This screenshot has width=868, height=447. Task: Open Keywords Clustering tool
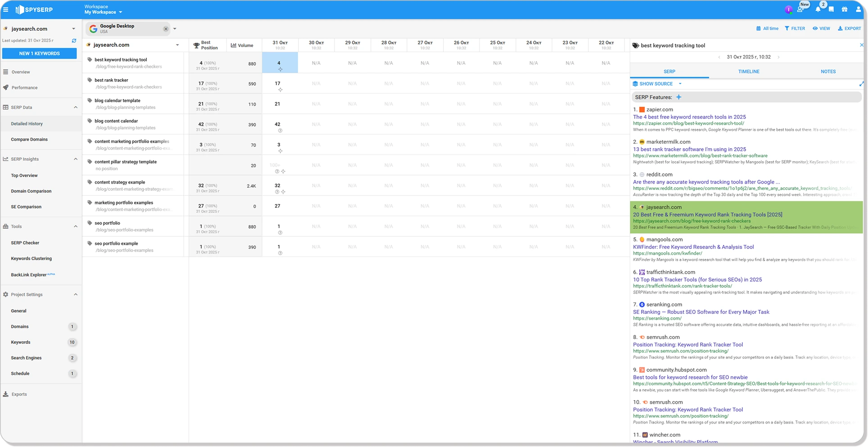tap(32, 259)
